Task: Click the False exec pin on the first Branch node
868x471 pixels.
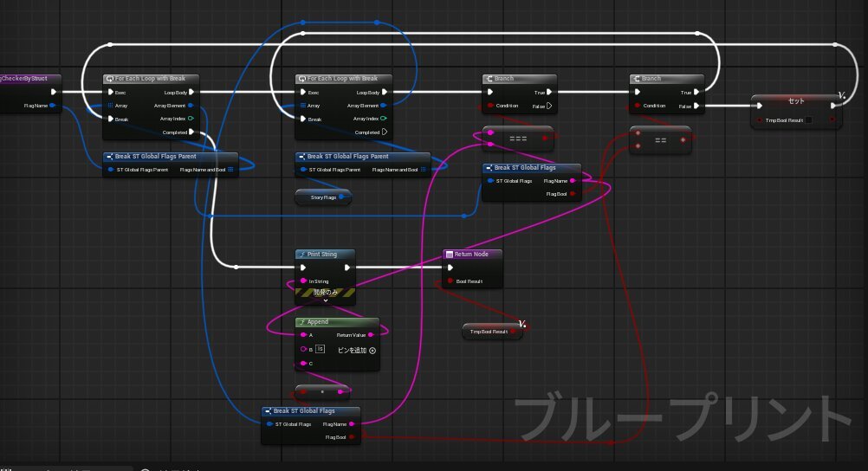Action: coord(548,106)
